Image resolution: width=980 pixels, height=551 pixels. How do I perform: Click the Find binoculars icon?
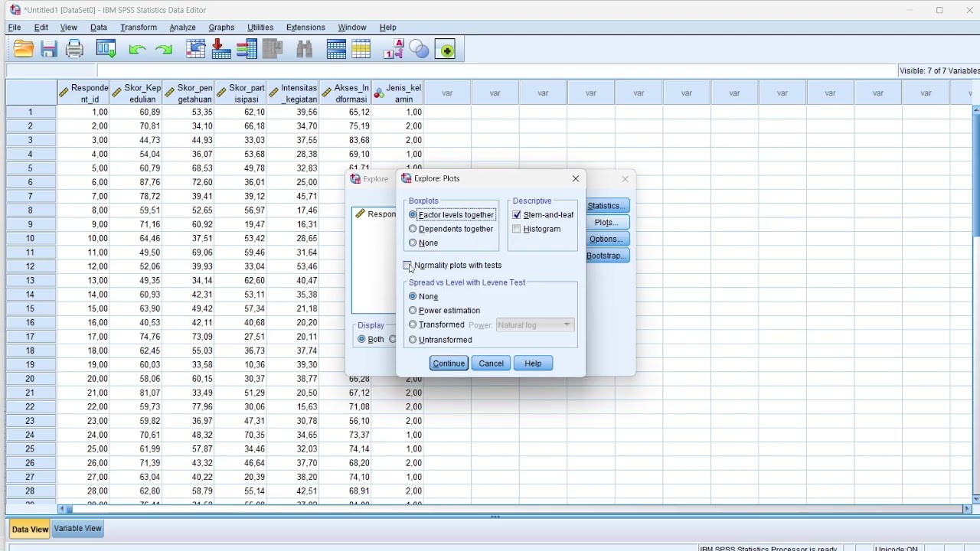[305, 50]
